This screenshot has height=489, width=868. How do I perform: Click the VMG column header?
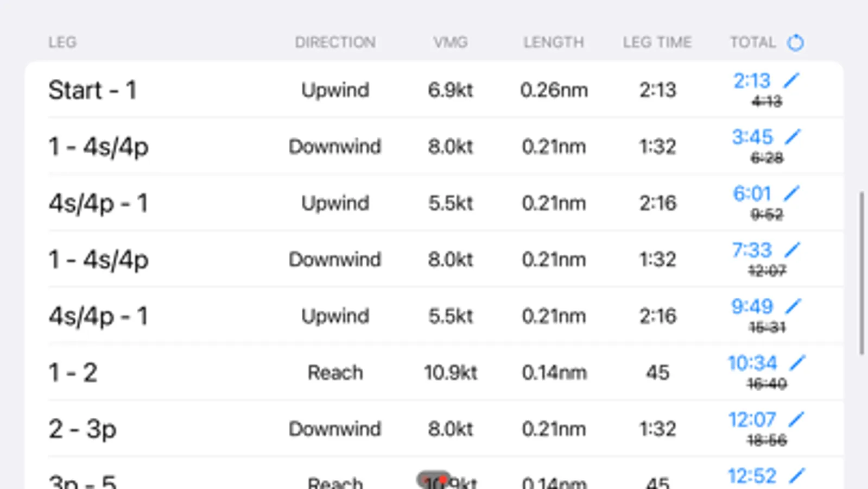[450, 42]
